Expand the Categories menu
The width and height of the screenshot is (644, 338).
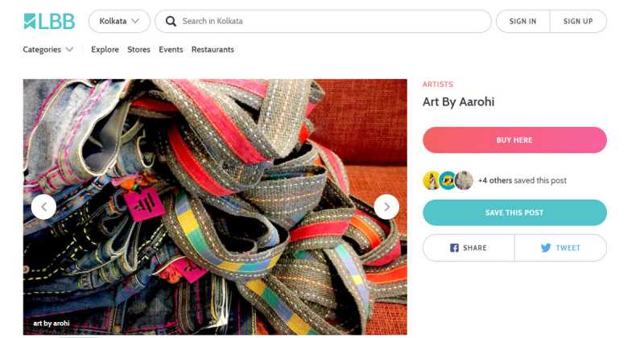(47, 49)
